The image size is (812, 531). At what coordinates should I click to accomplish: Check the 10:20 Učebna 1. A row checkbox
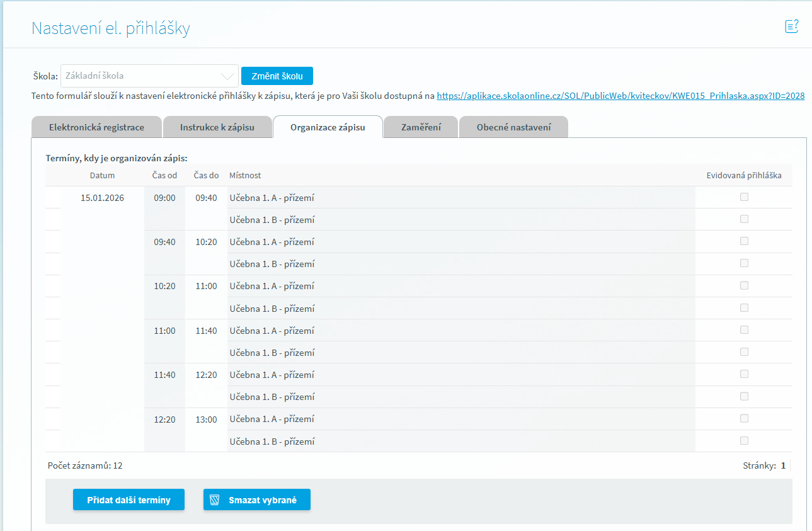pos(744,285)
